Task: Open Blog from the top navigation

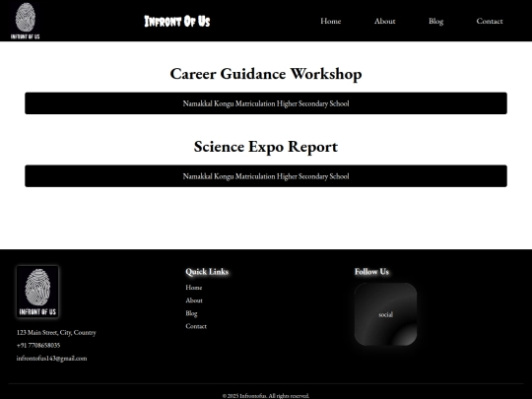Action: coord(436,21)
